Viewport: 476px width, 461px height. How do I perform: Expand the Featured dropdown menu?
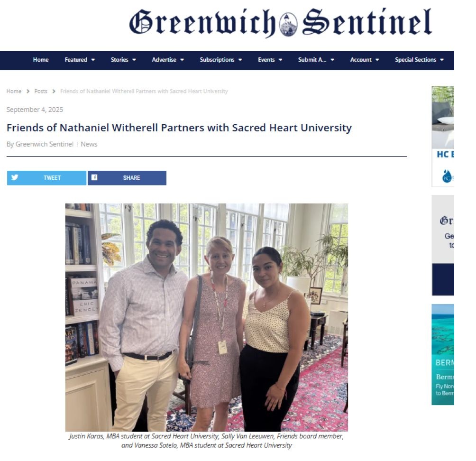(80, 60)
